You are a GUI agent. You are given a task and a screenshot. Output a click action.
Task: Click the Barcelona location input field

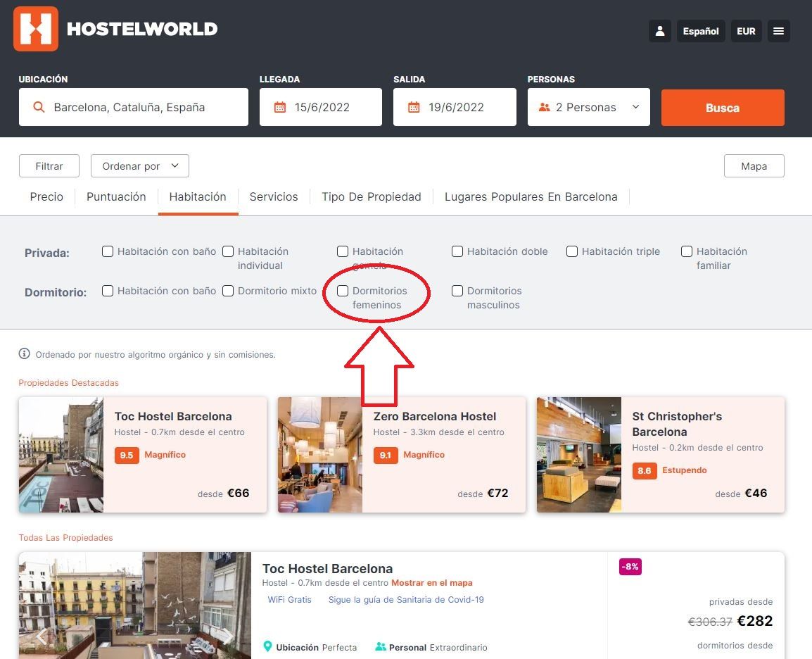tap(134, 107)
